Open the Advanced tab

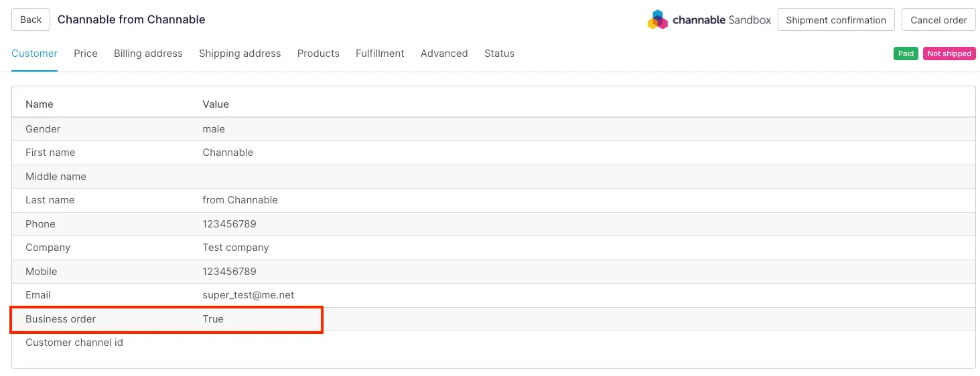click(x=444, y=54)
